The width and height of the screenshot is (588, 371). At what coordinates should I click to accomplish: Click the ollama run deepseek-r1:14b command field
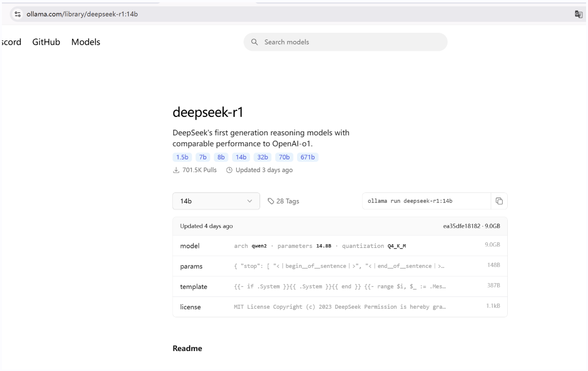click(x=426, y=201)
